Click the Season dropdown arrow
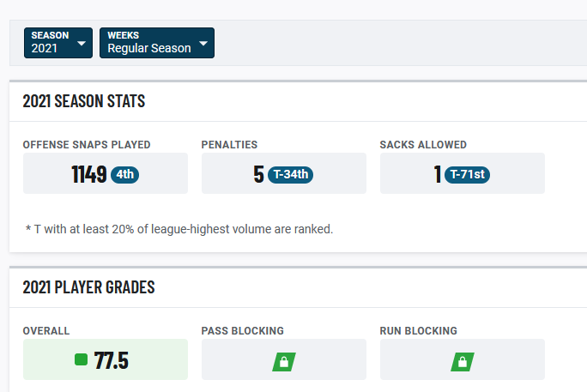 [x=82, y=43]
